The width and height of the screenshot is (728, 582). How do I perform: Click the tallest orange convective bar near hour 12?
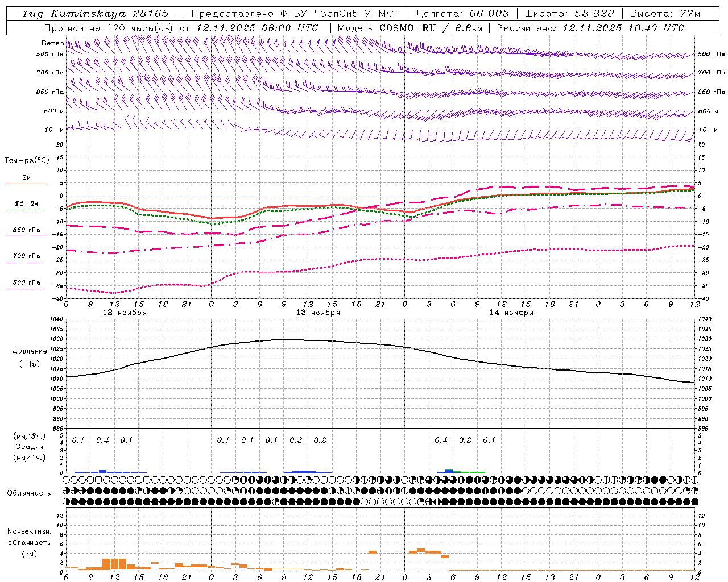[114, 564]
